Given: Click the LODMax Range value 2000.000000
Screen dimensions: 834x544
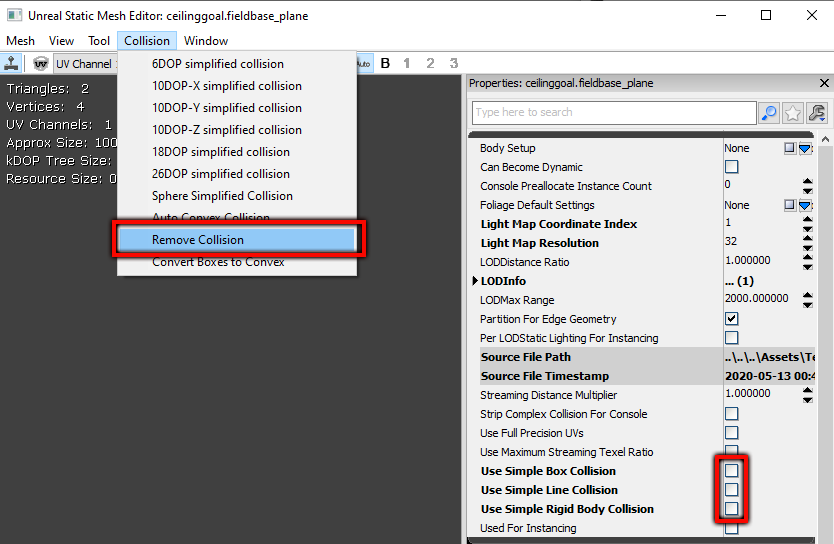Looking at the screenshot, I should pos(756,298).
